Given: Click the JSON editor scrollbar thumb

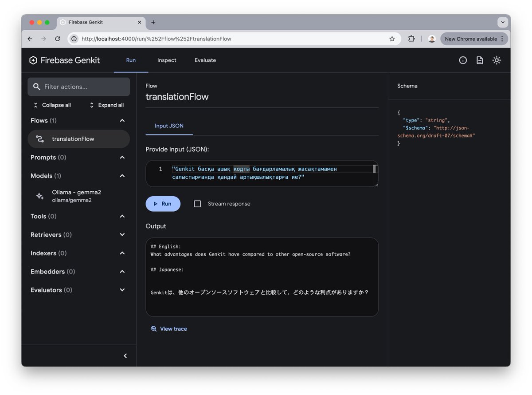Looking at the screenshot, I should (375, 169).
